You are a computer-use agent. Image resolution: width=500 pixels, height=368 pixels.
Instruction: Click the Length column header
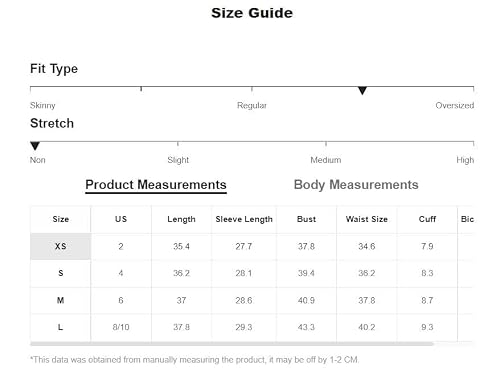click(181, 219)
